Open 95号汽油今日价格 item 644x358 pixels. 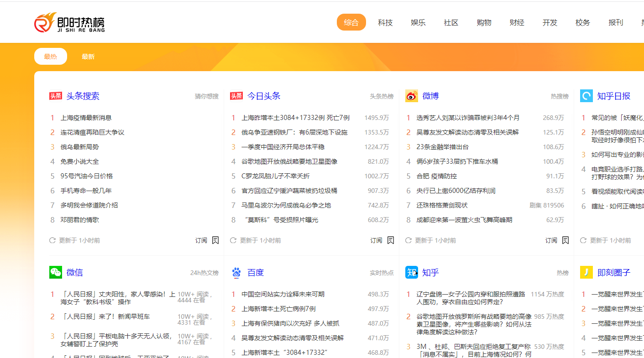tap(87, 176)
